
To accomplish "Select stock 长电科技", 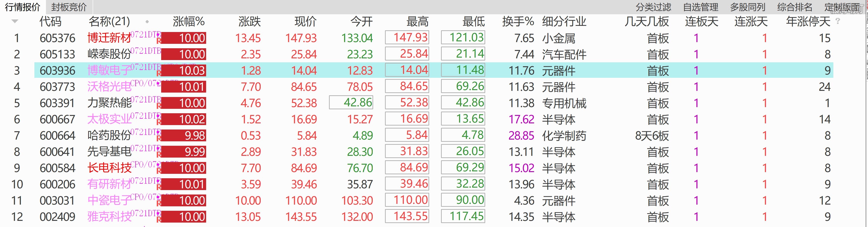I will (x=109, y=168).
